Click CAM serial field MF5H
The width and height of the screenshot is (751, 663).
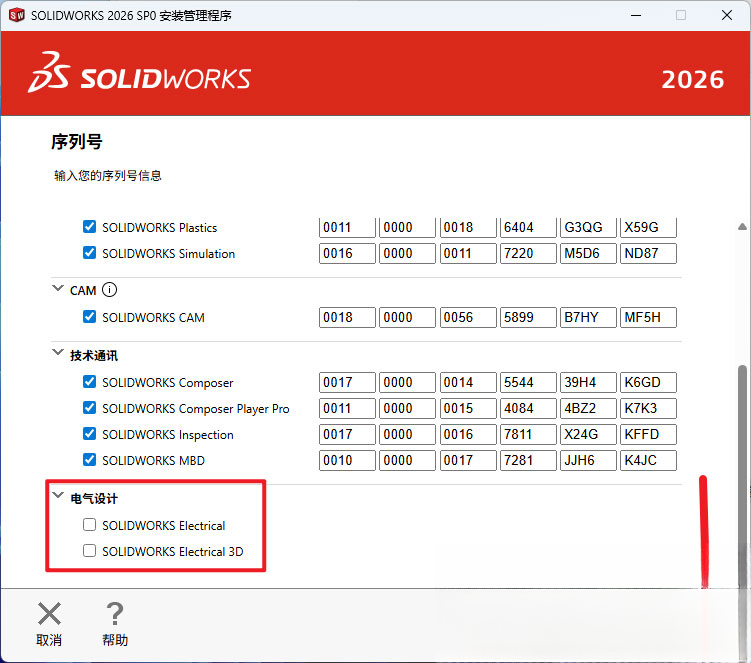pyautogui.click(x=648, y=317)
